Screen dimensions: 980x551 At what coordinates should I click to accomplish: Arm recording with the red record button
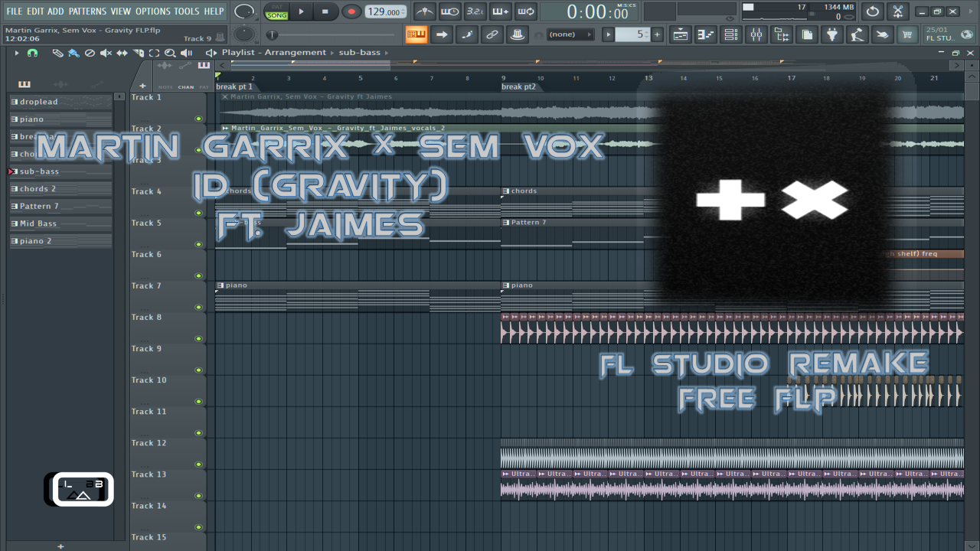point(351,11)
